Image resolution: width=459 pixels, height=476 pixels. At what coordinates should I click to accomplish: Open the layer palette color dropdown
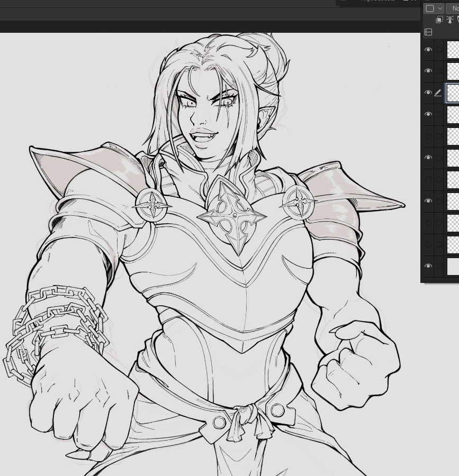click(x=434, y=8)
